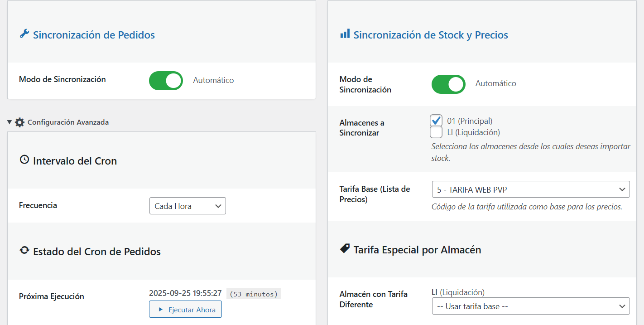Toggle order synchronization automatic mode switch

(166, 81)
